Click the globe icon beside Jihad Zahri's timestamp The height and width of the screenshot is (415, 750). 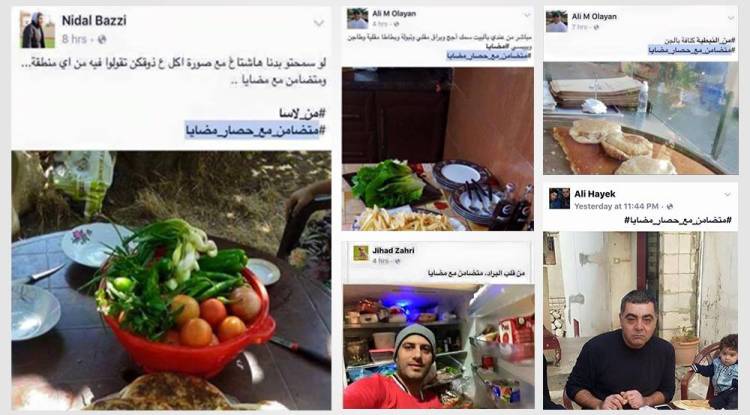pos(397,261)
